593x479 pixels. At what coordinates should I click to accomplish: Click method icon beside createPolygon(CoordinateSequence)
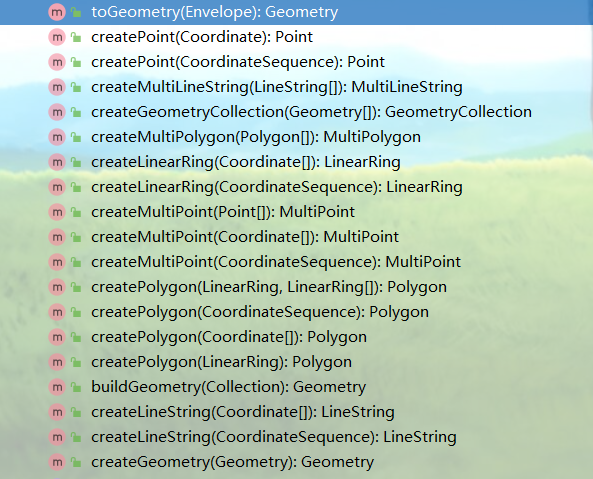click(x=57, y=312)
